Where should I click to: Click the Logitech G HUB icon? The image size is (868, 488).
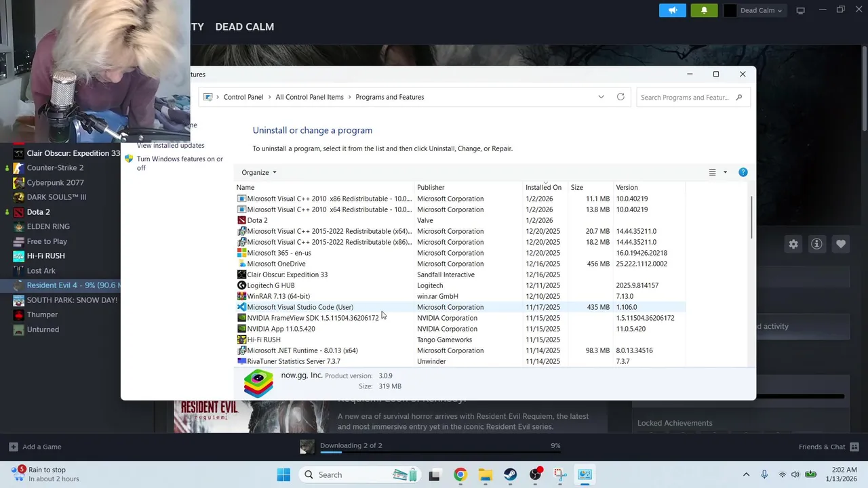click(x=241, y=285)
